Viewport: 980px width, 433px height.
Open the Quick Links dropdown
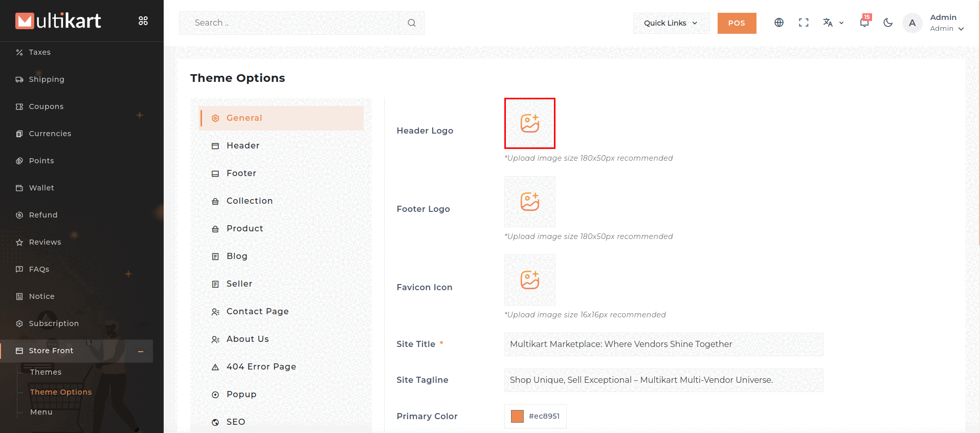click(x=671, y=23)
